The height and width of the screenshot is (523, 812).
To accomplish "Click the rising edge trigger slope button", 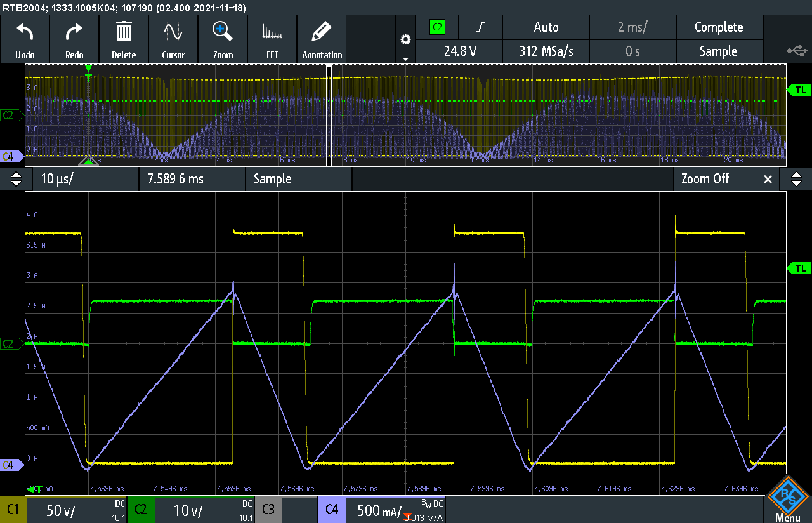I will 481,27.
